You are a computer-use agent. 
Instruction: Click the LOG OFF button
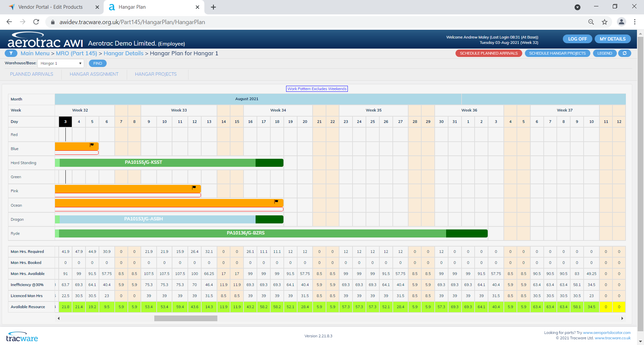click(577, 39)
